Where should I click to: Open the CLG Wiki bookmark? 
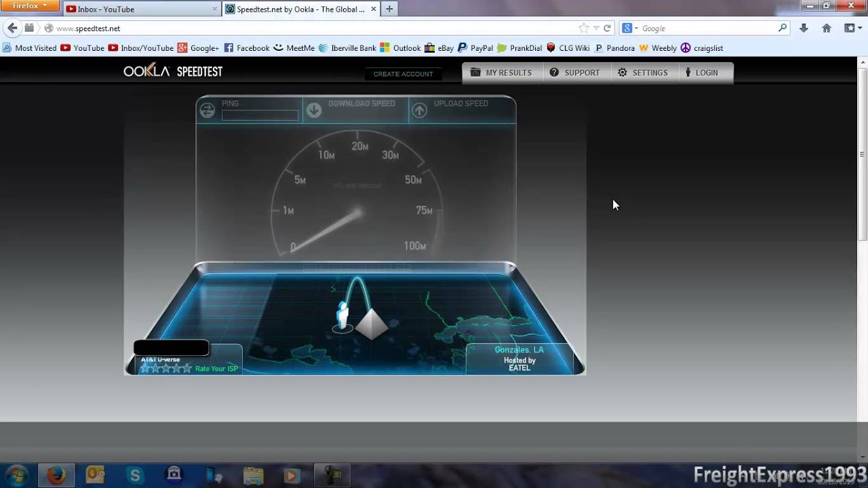tap(568, 48)
